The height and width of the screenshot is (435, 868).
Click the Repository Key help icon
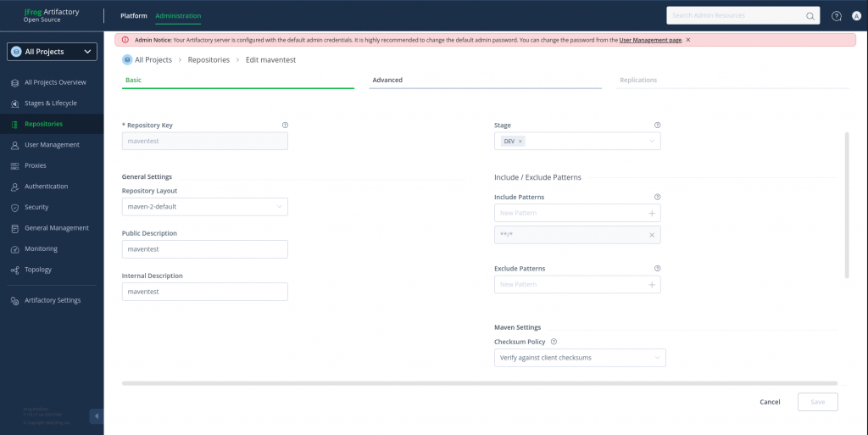284,125
